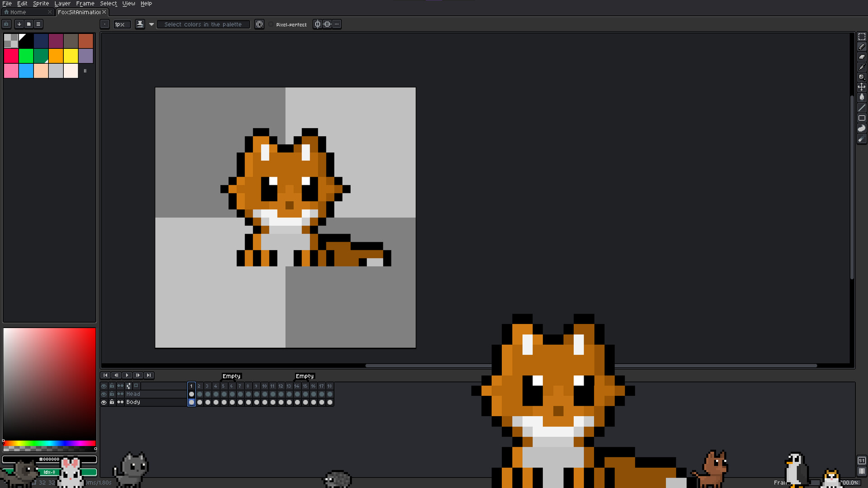Select the Pencil tool
Viewport: 868px width, 488px height.
point(861,47)
